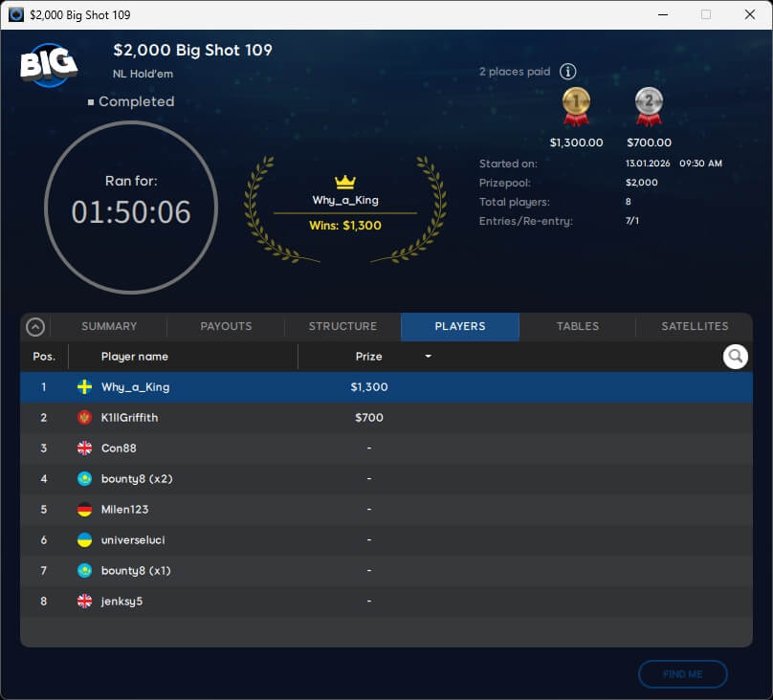
Task: Click the places paid info icon
Action: [567, 72]
